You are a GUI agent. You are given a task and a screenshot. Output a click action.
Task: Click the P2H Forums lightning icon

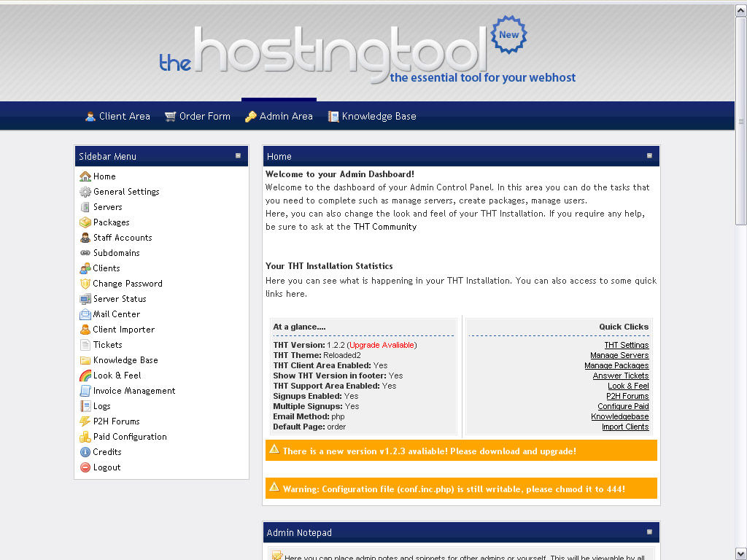coord(85,421)
